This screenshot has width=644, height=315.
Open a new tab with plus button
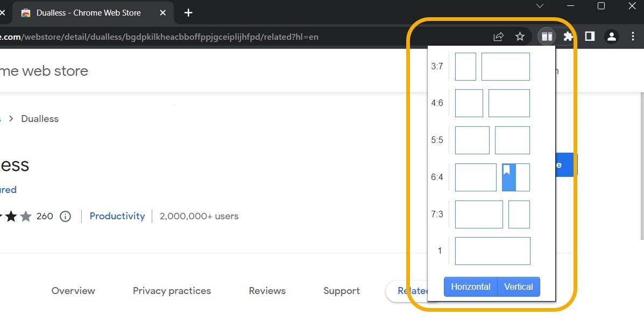(188, 12)
